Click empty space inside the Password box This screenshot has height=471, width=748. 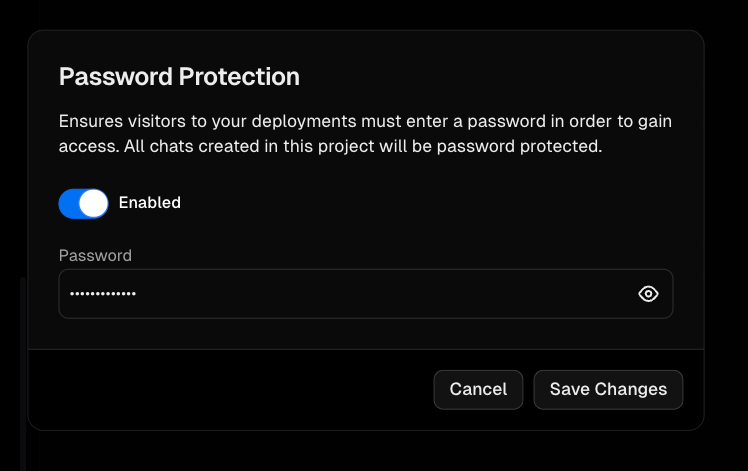[382, 294]
